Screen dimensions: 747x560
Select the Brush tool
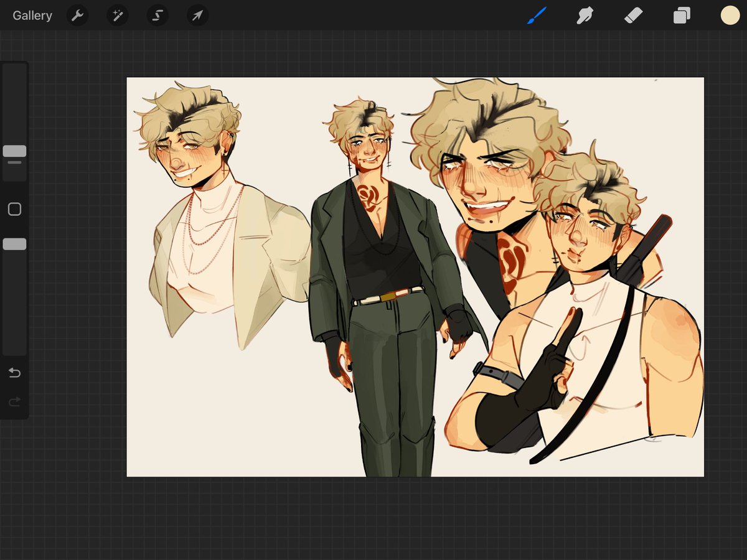536,16
